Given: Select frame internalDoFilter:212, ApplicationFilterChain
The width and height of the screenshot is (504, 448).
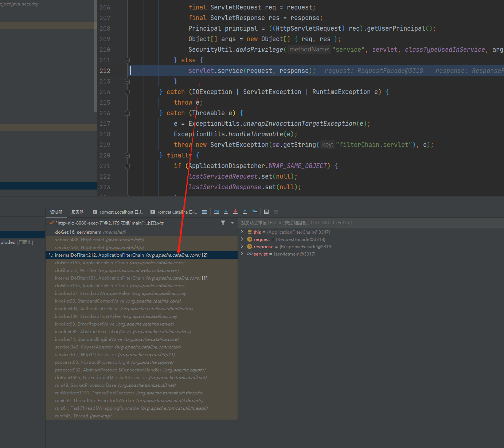Looking at the screenshot, I should point(141,255).
